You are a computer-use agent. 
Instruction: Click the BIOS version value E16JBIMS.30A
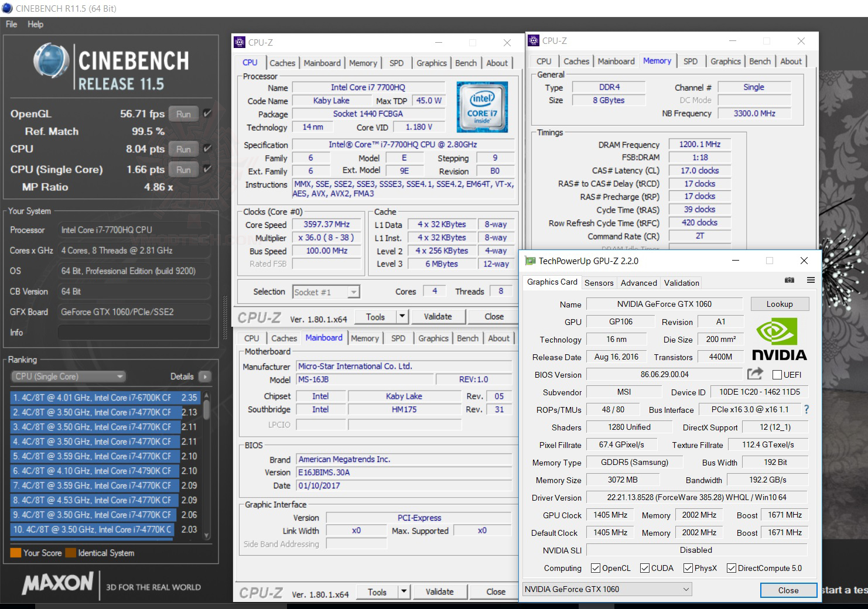[404, 473]
